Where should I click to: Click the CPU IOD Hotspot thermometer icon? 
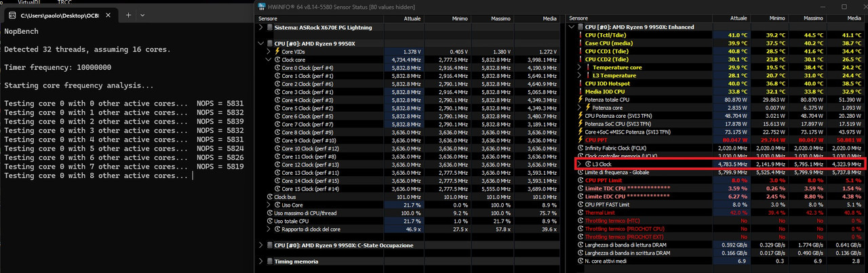click(x=580, y=83)
